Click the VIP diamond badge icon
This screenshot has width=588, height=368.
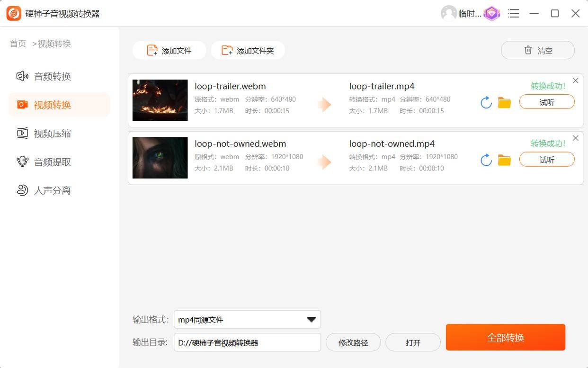pyautogui.click(x=492, y=13)
